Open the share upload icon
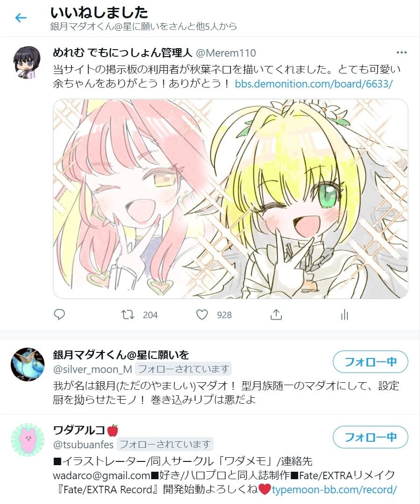 [276, 314]
